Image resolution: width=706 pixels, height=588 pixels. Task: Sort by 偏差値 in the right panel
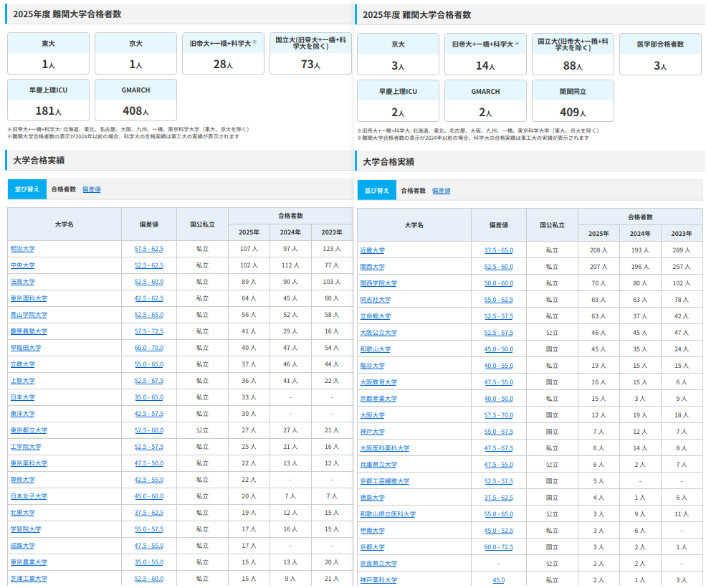pyautogui.click(x=442, y=191)
